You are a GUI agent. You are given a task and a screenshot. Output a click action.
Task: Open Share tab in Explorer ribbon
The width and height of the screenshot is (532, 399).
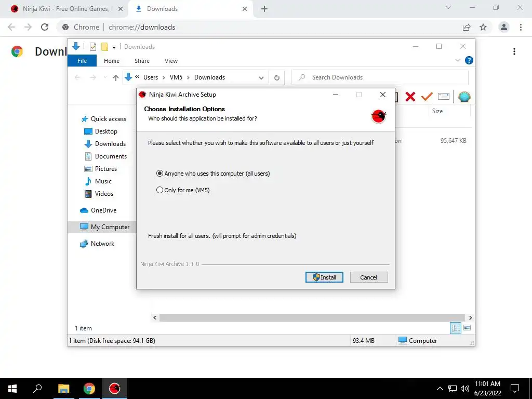[142, 61]
